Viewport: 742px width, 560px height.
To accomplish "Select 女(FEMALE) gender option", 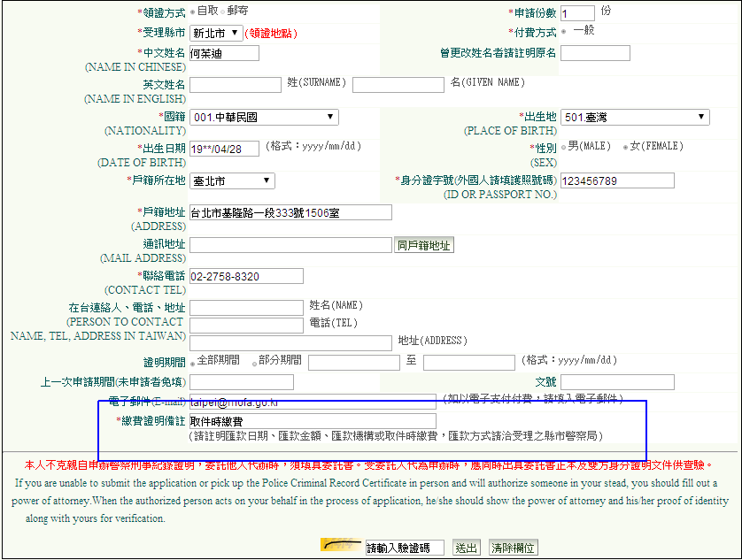I will [x=626, y=147].
